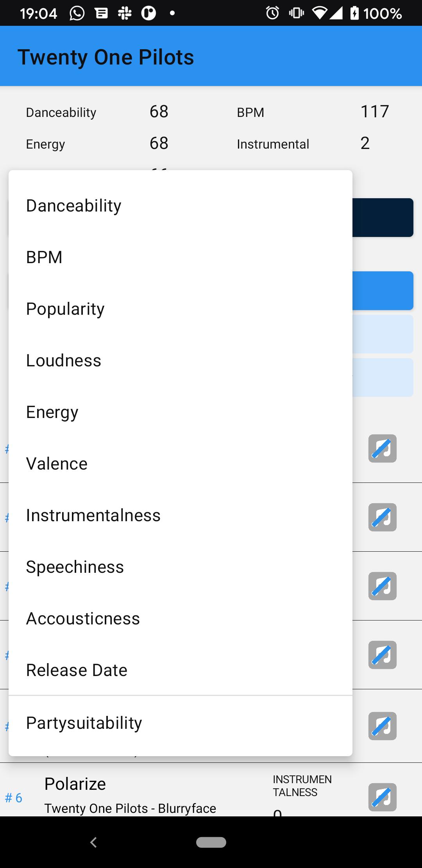Select the Speechiness entry
Viewport: 422px width, 868px height.
coord(181,567)
